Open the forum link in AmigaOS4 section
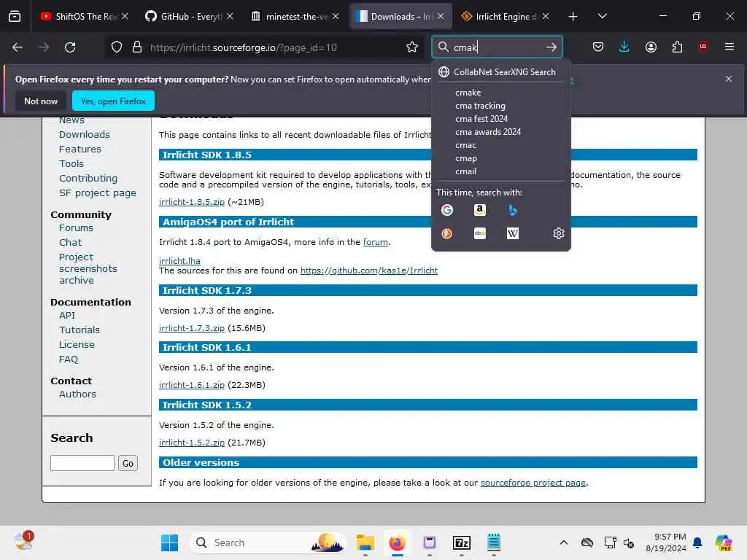Screen dimensions: 747x560 376,242
